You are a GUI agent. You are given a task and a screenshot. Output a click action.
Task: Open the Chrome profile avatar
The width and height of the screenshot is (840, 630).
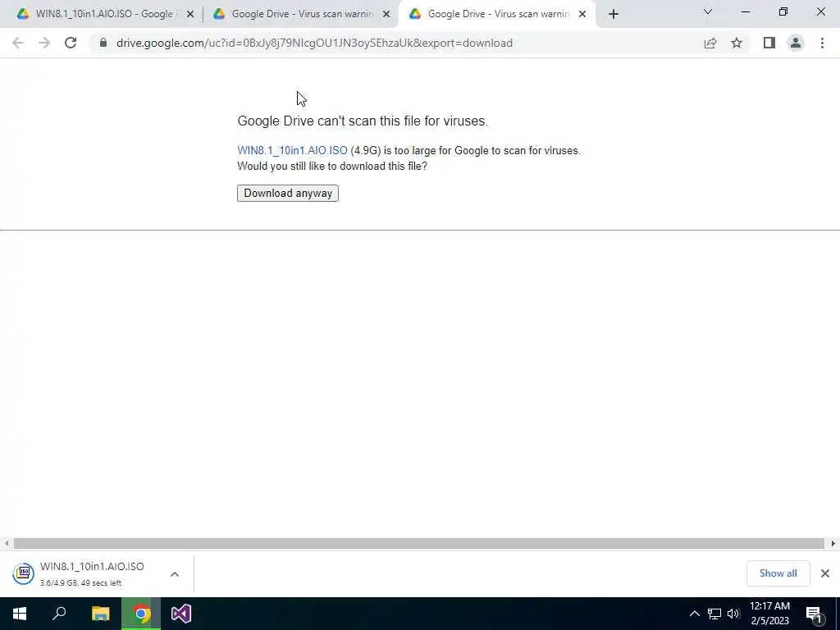[x=796, y=43]
